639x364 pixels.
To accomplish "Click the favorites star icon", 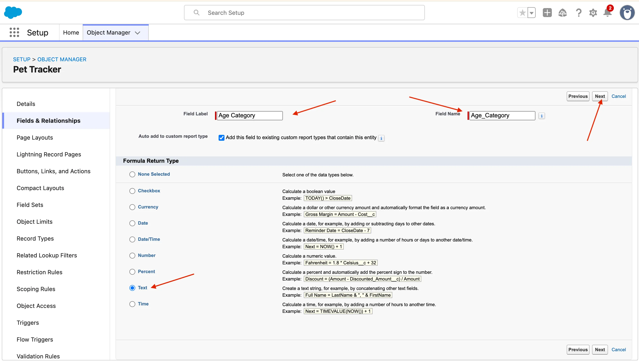I will click(522, 13).
